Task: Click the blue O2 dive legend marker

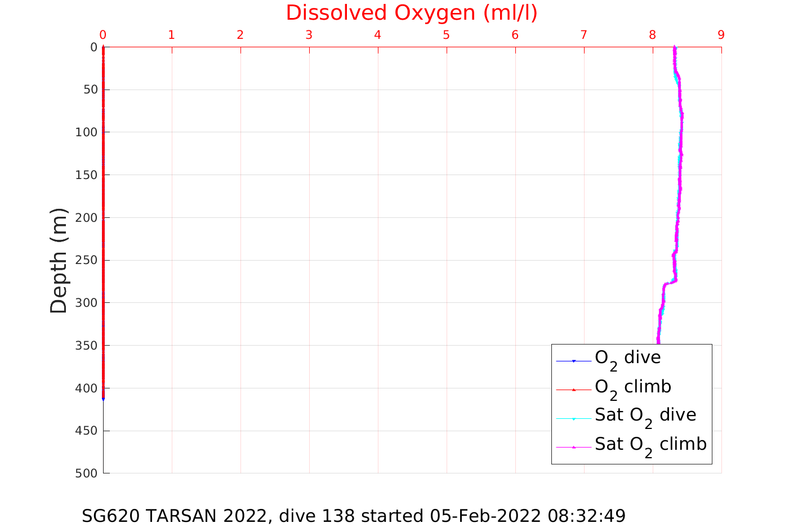Action: tap(574, 361)
